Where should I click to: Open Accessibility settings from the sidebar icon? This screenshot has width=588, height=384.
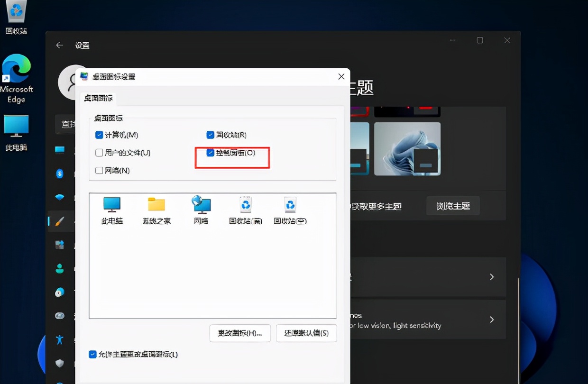click(x=60, y=339)
